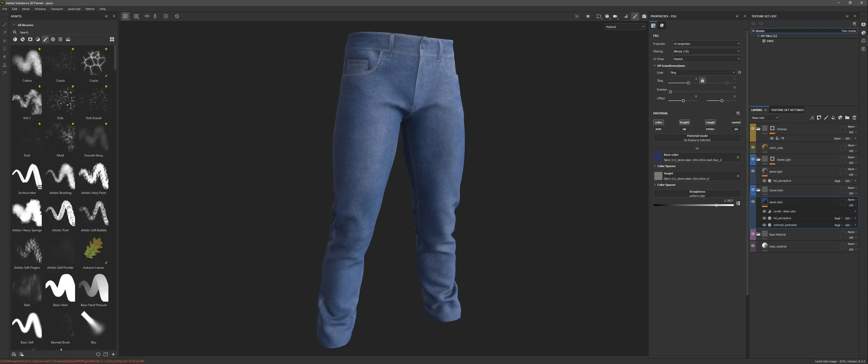The height and width of the screenshot is (364, 868).
Task: Expand the All libraries tree
Action: coord(14,25)
